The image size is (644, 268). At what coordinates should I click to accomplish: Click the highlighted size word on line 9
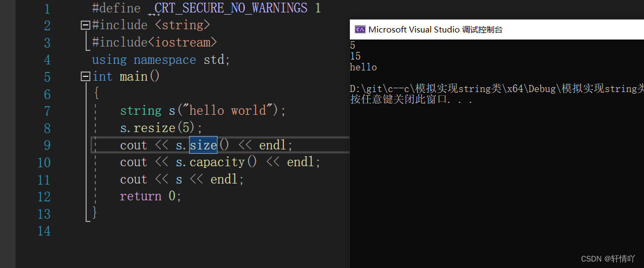pos(203,145)
